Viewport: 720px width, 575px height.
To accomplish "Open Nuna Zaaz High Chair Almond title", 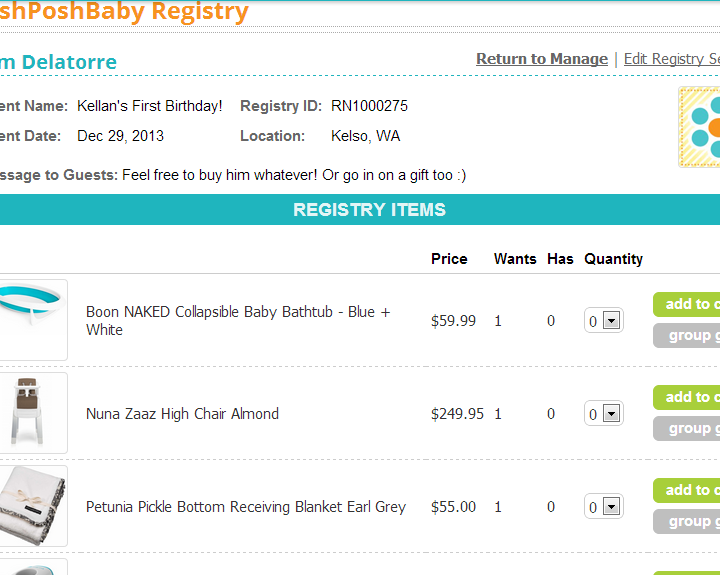I will 182,414.
